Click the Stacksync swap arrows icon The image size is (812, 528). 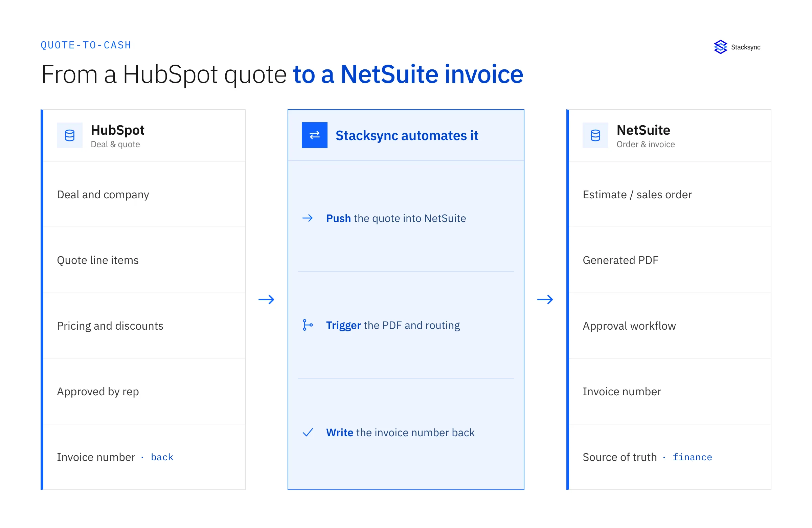(315, 135)
